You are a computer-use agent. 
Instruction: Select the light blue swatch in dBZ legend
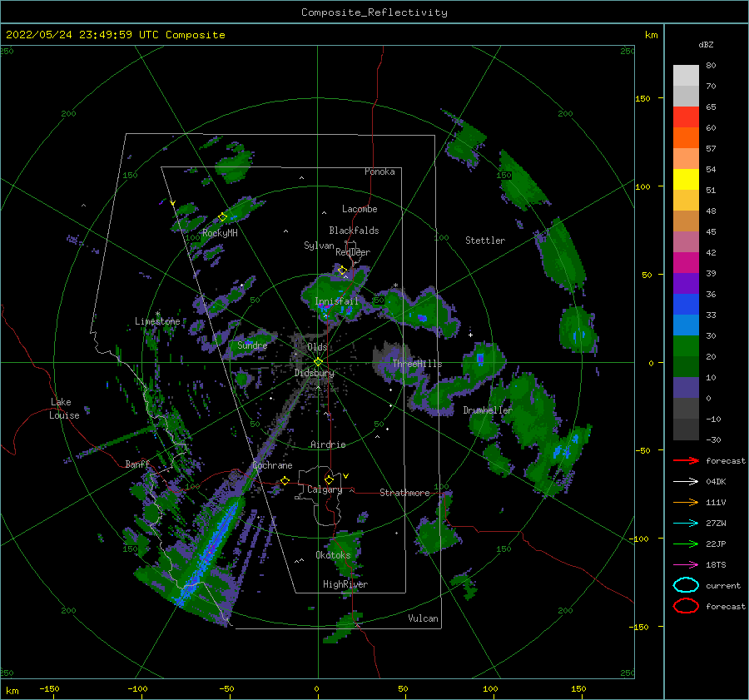(x=686, y=325)
